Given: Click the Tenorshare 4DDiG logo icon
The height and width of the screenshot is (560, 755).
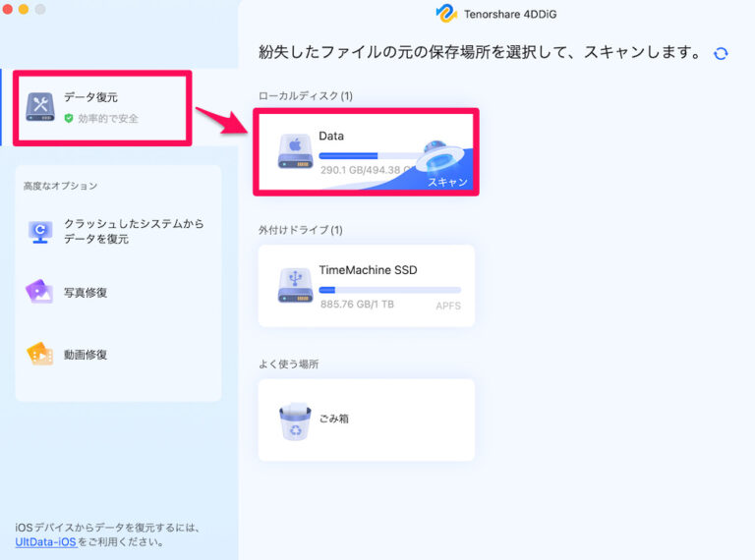Looking at the screenshot, I should click(x=446, y=14).
